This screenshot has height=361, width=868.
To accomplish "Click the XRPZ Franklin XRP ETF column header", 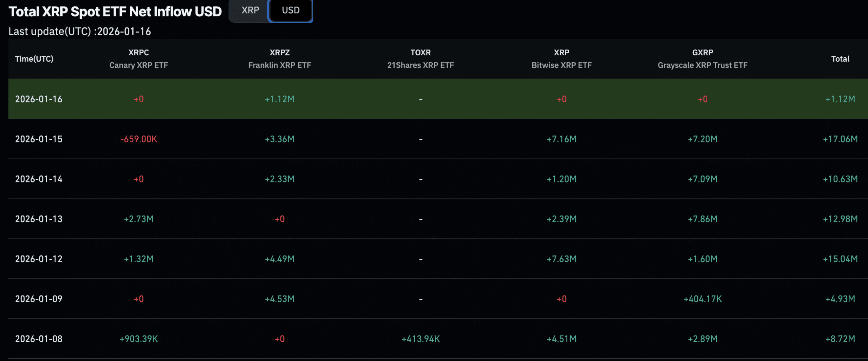I will tap(280, 59).
